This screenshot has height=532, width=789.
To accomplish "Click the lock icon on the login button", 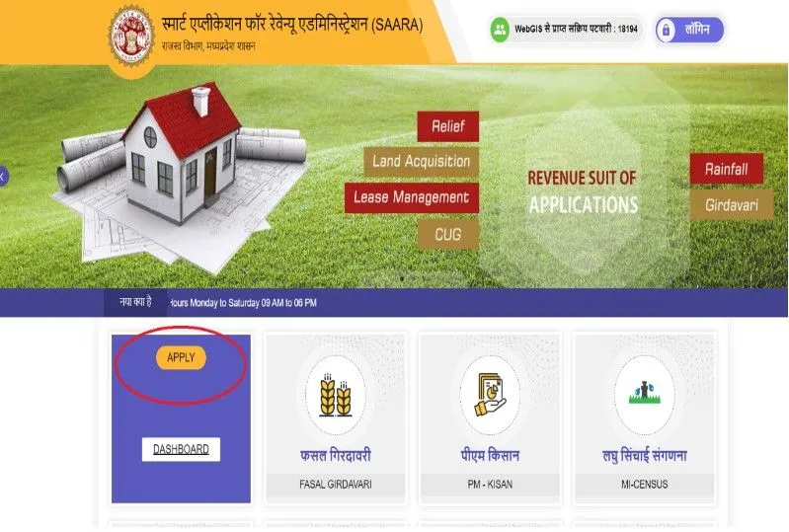I will click(666, 31).
